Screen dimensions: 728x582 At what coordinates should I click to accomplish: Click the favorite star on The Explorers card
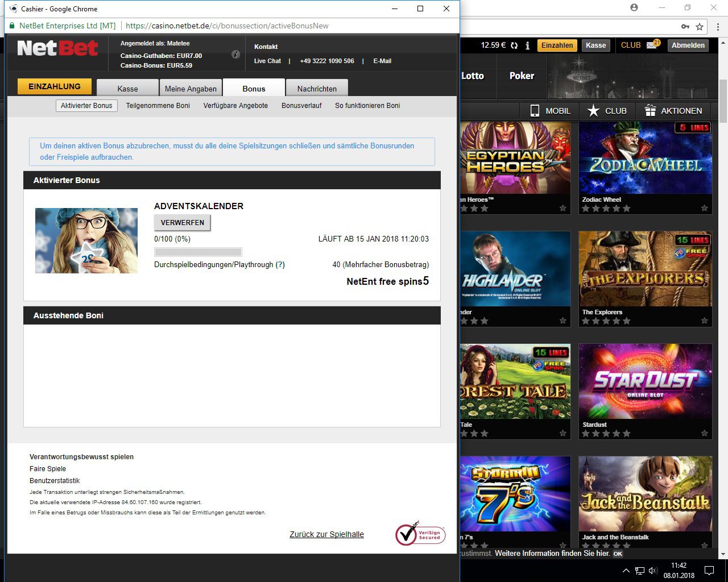click(704, 321)
